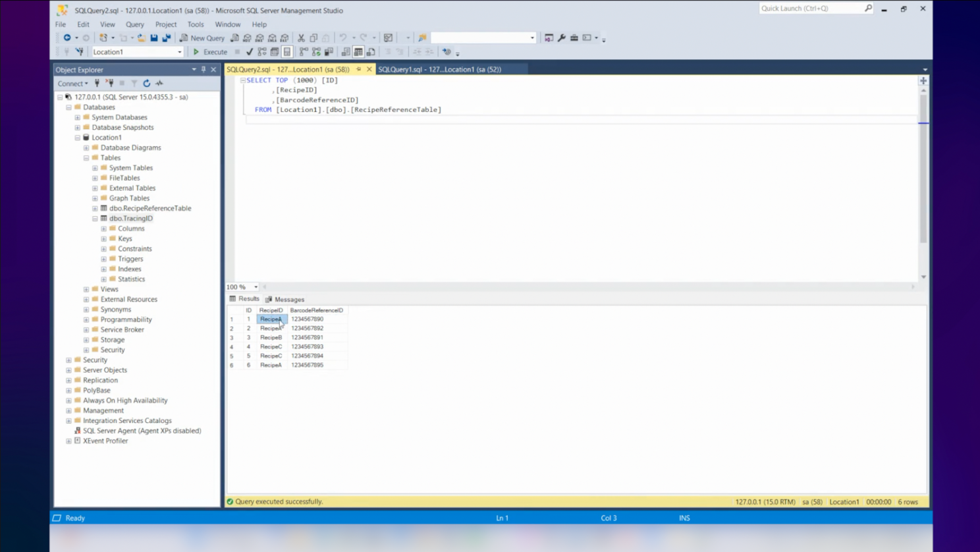Viewport: 980px width, 552px height.
Task: Pin the Object Explorer panel
Action: tap(204, 70)
